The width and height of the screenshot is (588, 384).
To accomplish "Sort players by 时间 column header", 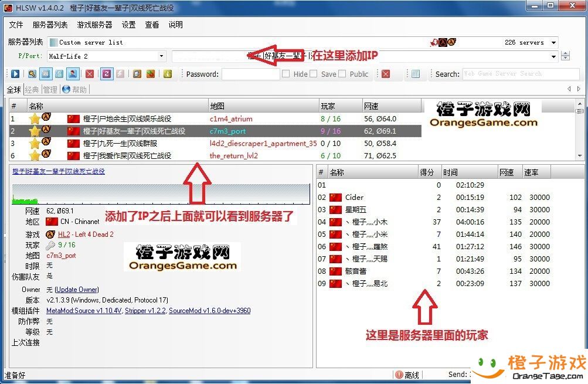I will pos(470,172).
